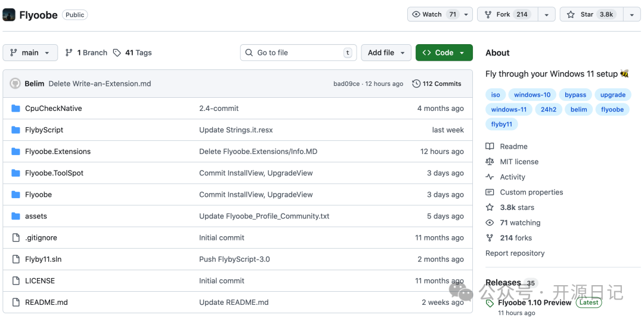Click the Readme book icon

click(x=490, y=146)
